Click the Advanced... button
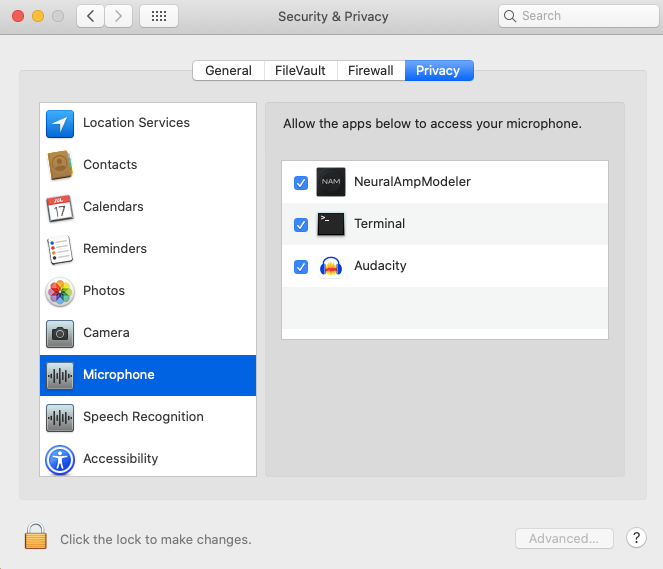Screen dimensions: 663x569 pyautogui.click(x=564, y=538)
